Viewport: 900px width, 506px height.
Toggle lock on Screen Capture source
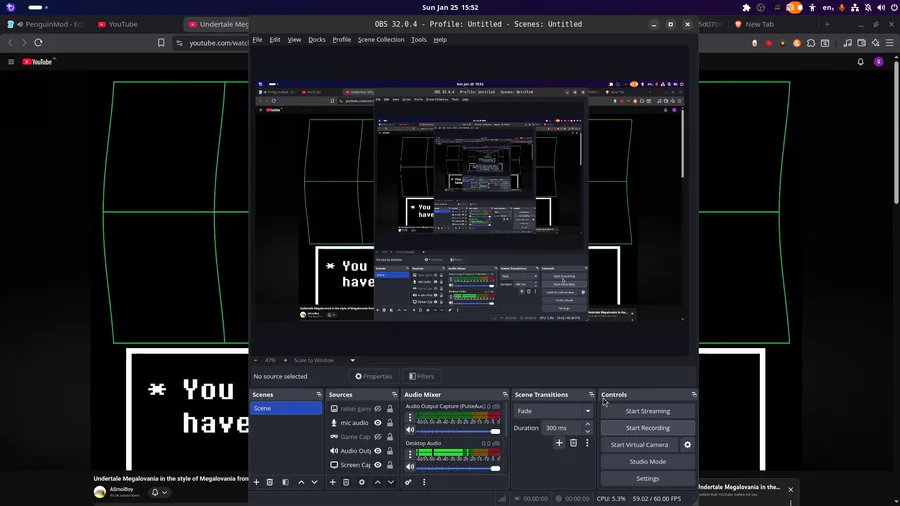coord(390,465)
